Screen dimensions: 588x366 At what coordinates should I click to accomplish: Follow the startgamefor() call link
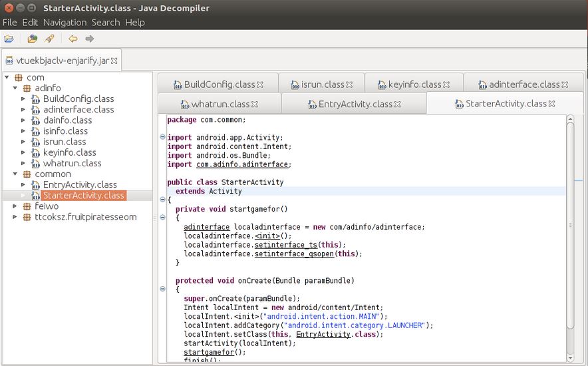[209, 352]
